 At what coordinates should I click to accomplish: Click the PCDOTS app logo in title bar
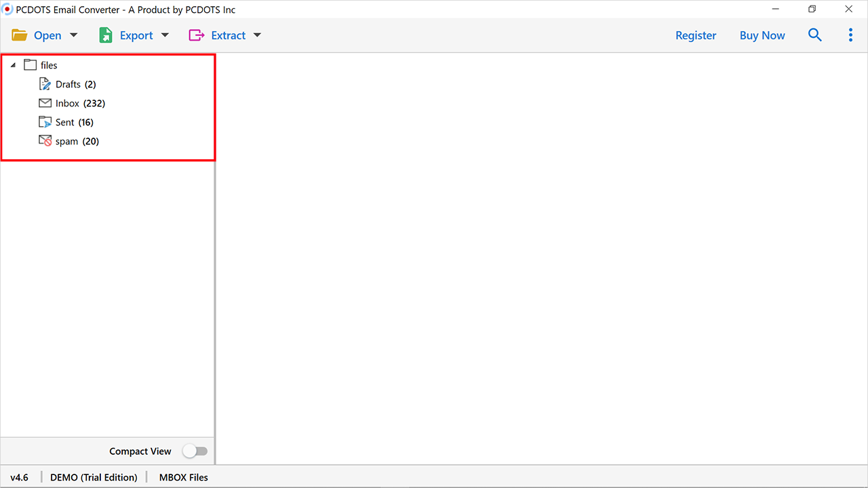point(7,9)
